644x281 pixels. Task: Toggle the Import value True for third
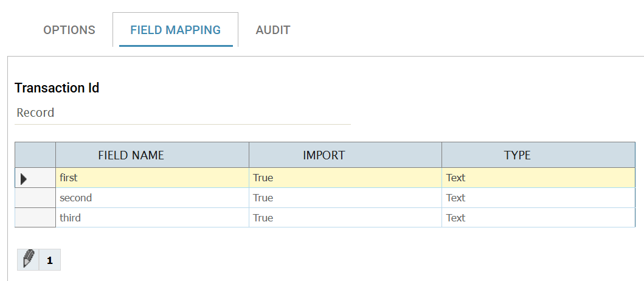pos(345,218)
